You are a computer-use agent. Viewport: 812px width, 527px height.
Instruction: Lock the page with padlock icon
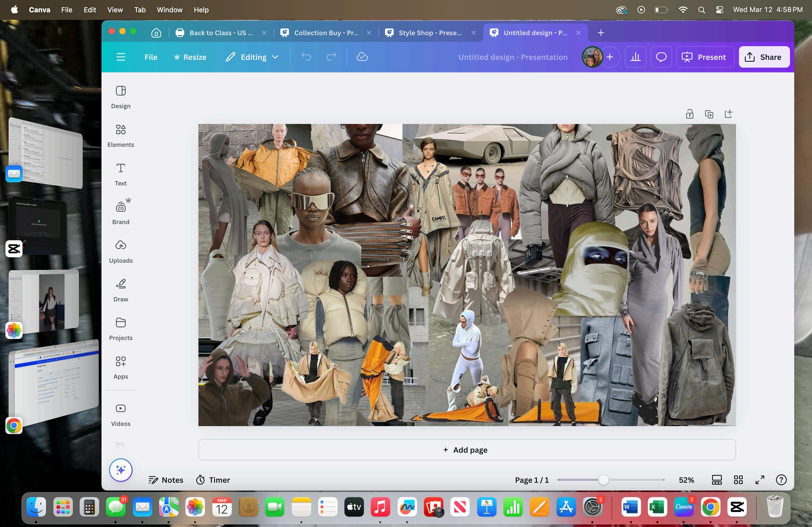tap(690, 114)
